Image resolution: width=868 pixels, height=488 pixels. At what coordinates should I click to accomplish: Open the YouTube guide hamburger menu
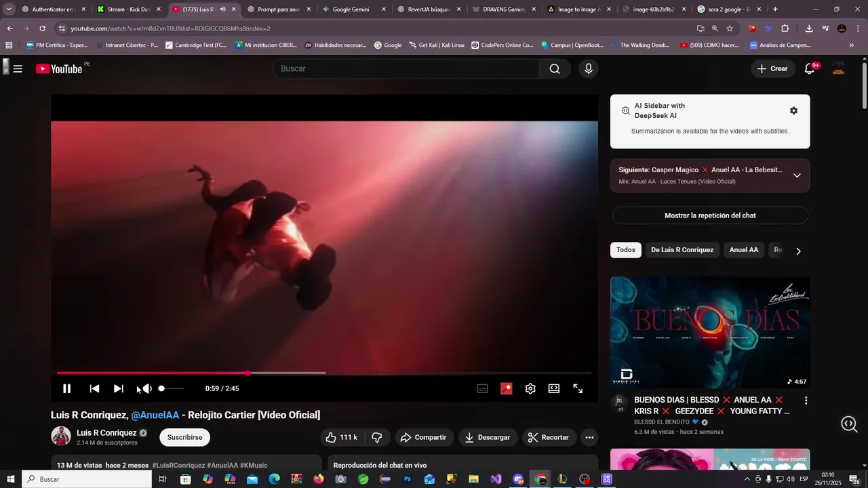click(18, 68)
